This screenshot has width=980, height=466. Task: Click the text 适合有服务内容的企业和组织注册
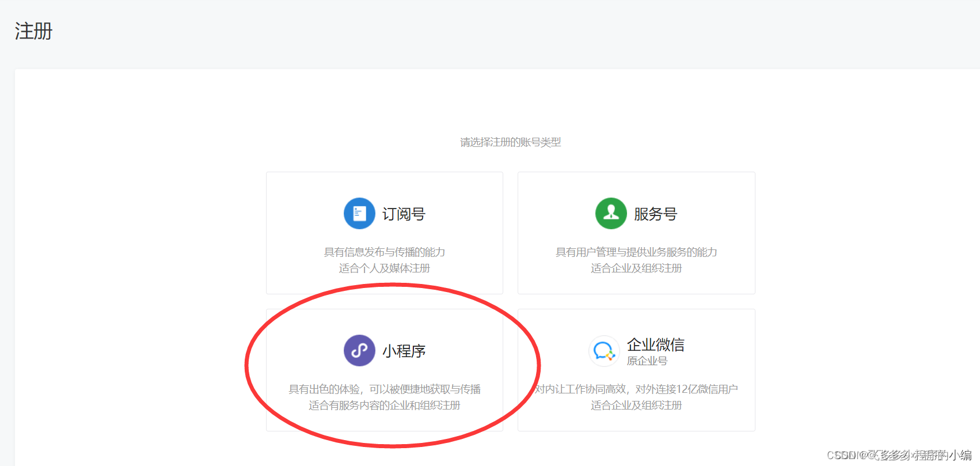(385, 406)
